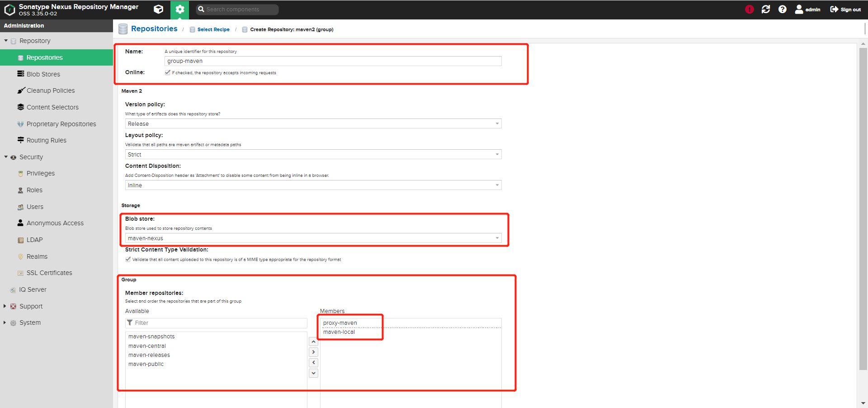Collapse the Repository tree section
868x408 pixels.
pos(6,41)
